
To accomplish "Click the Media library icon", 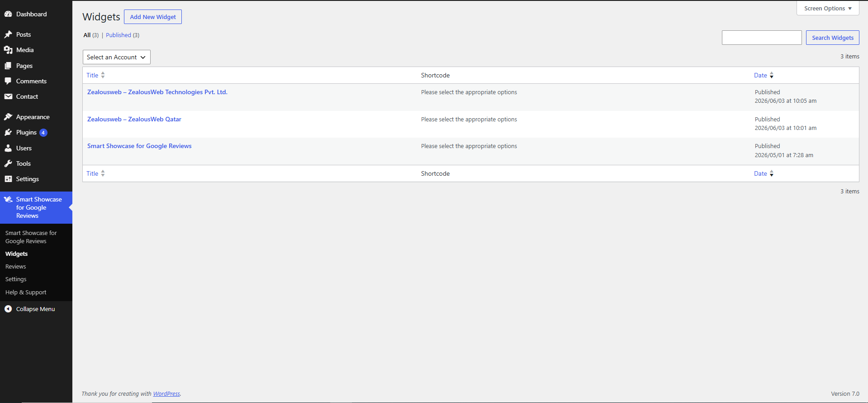I will (8, 50).
